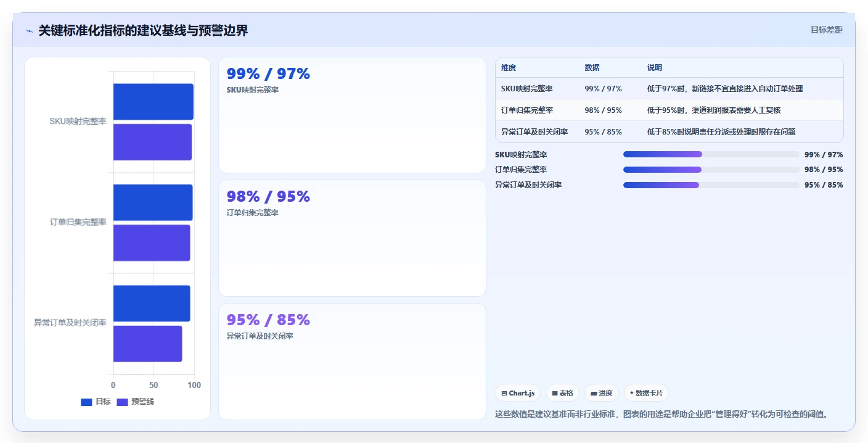Click the 99% / 97% table data cell

click(x=603, y=89)
